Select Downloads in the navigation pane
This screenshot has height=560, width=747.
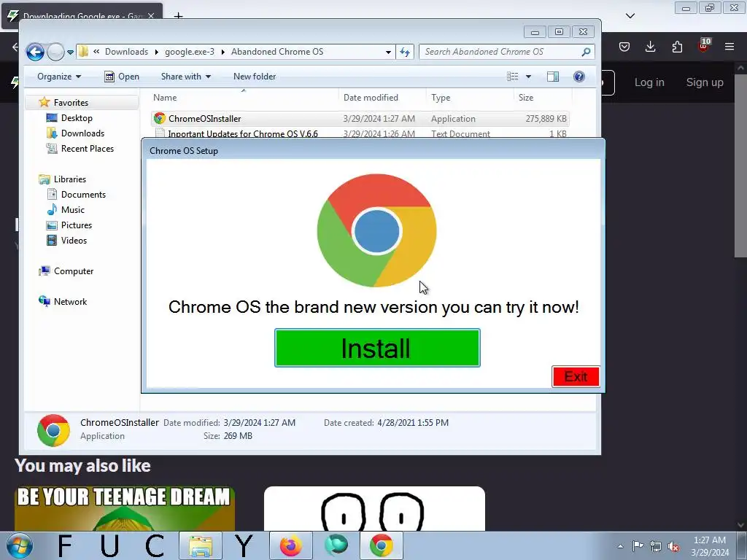coord(82,133)
